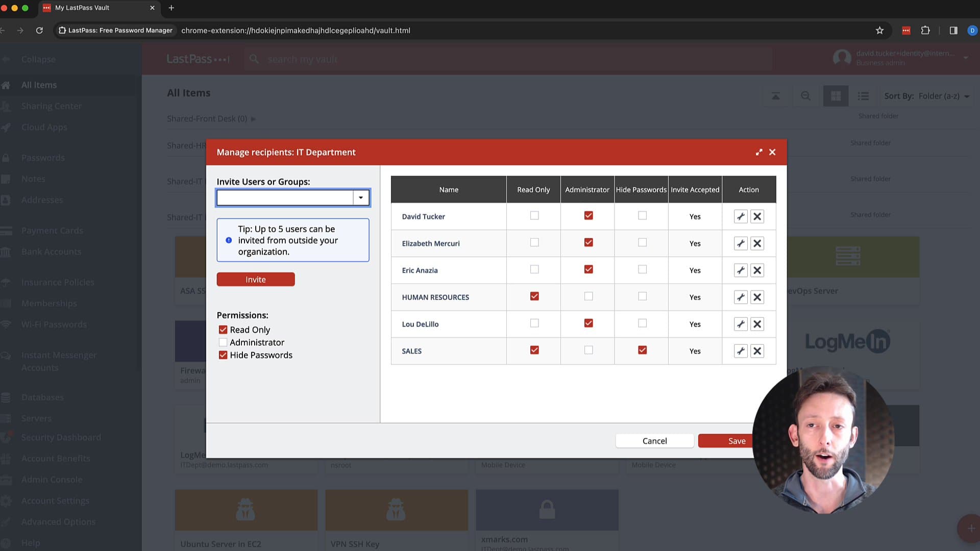Image resolution: width=980 pixels, height=551 pixels.
Task: Reload the page with refresh icon
Action: (x=39, y=31)
